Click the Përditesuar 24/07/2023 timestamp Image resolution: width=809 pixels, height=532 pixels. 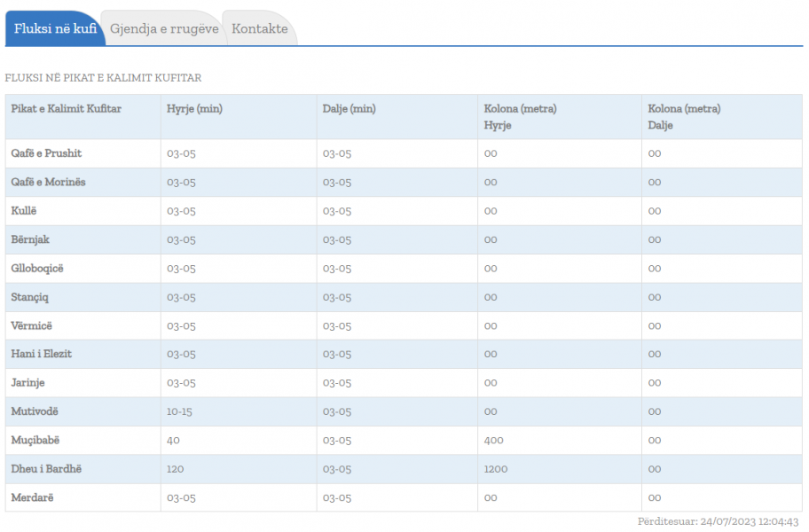point(719,521)
